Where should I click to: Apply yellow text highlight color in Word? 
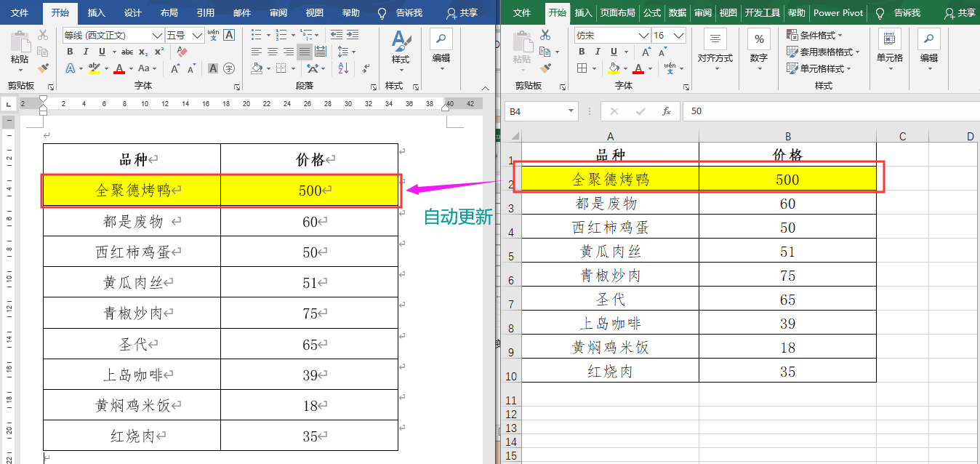pos(94,68)
